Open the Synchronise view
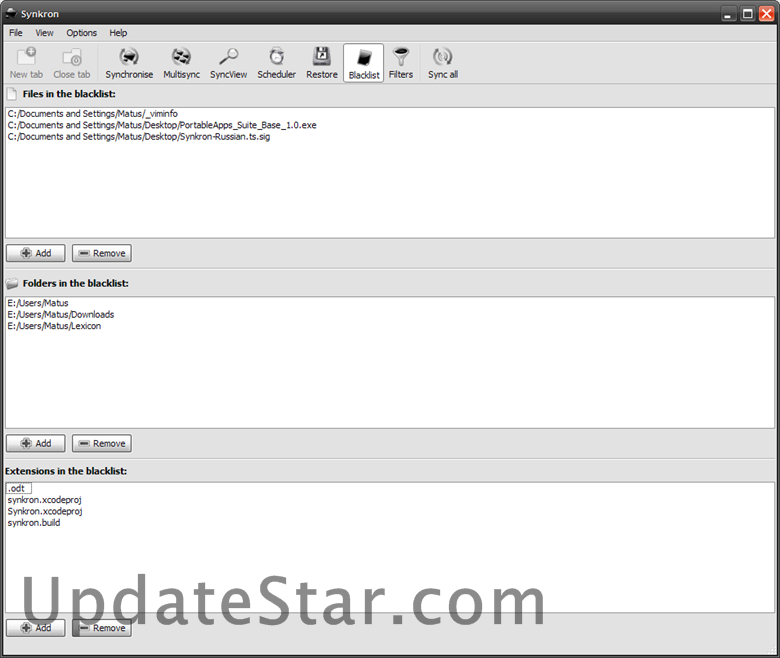This screenshot has width=780, height=658. (129, 63)
